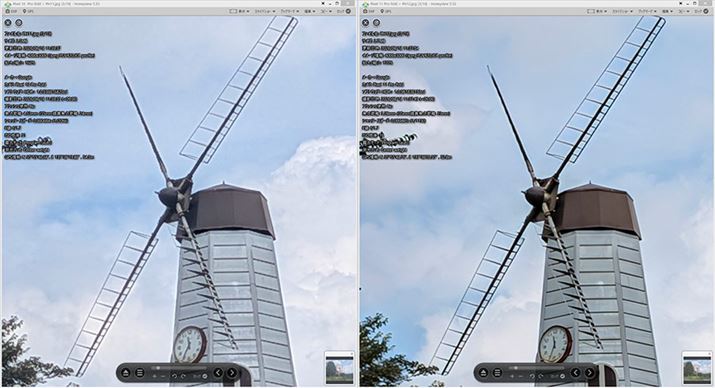715x388 pixels.
Task: Open the 編集 edit dropdown in right window
Action: [668, 11]
